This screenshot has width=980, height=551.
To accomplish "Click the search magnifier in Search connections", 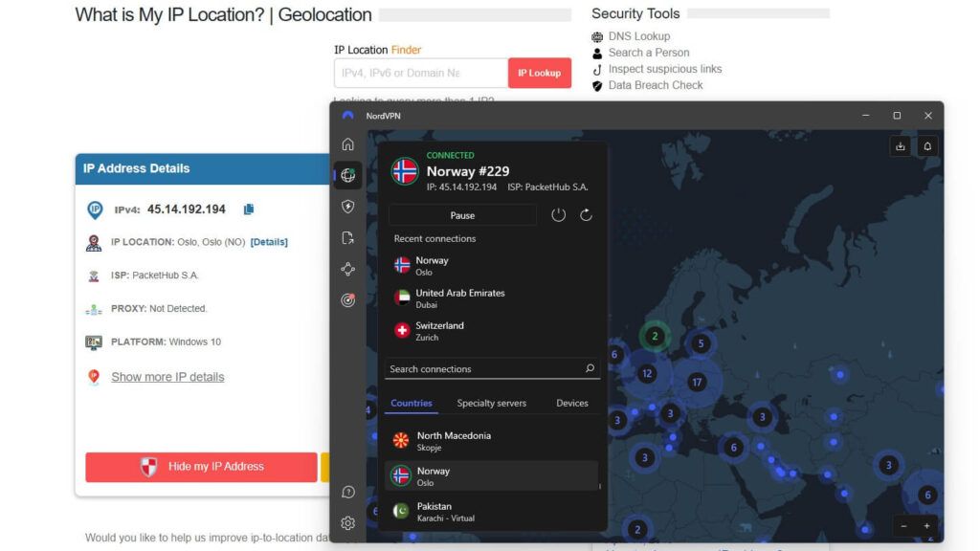I will (590, 368).
